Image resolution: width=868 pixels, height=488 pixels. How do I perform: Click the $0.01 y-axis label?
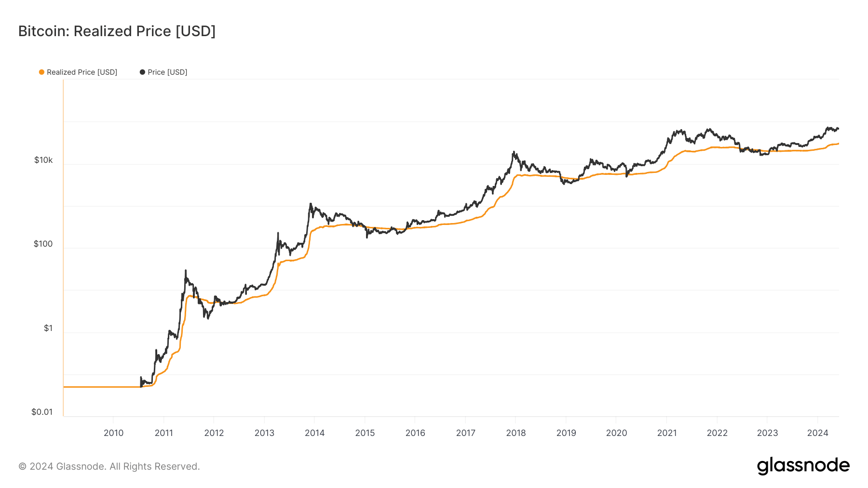coord(42,412)
